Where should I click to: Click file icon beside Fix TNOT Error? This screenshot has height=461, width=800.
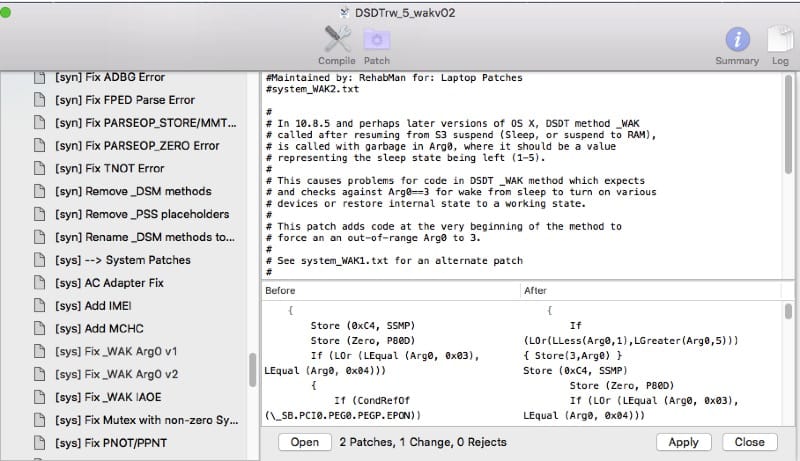[x=40, y=169]
